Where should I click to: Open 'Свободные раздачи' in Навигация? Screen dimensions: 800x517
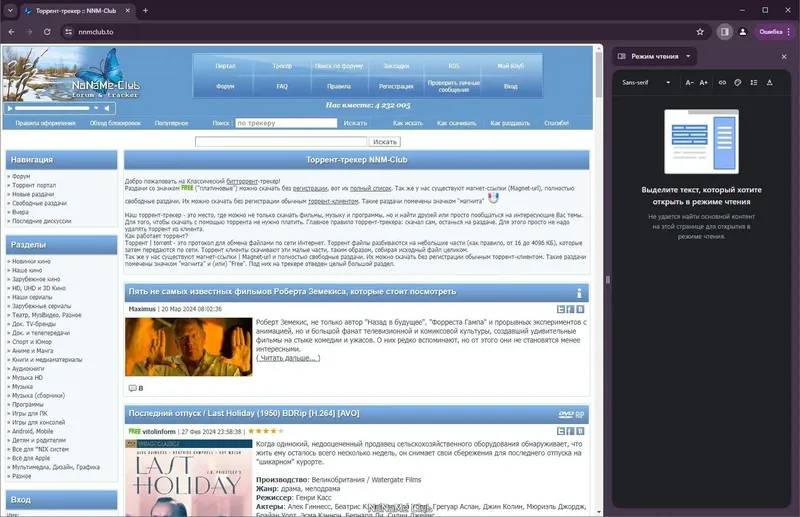(39, 203)
